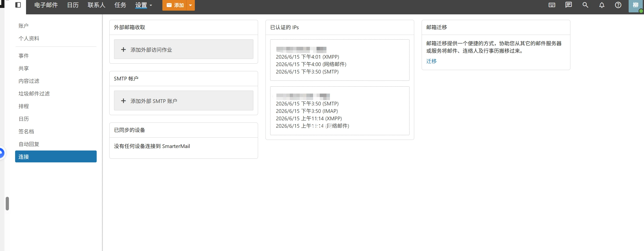Click the 添加 new mail button

pos(174,5)
